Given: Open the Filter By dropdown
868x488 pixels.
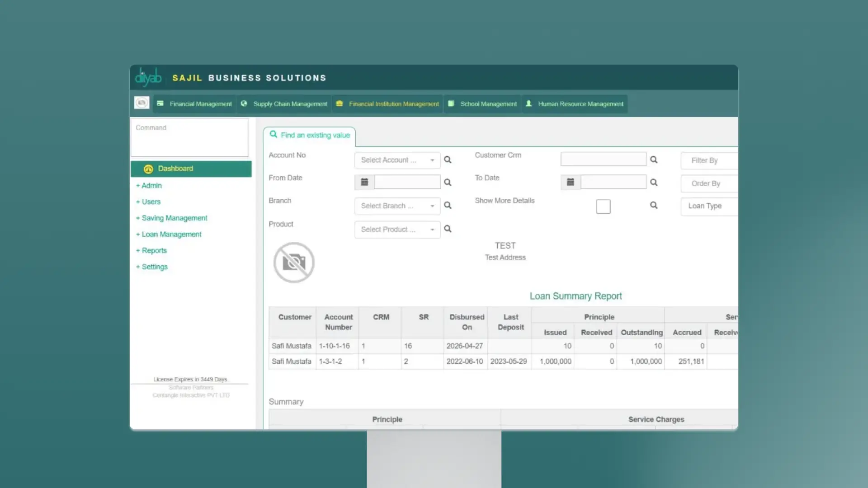Looking at the screenshot, I should pyautogui.click(x=709, y=160).
